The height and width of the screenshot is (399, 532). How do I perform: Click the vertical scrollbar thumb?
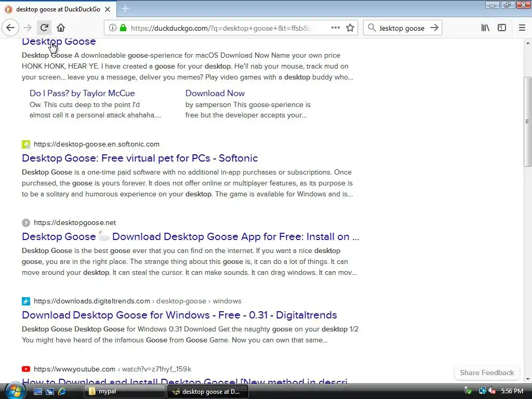click(527, 122)
